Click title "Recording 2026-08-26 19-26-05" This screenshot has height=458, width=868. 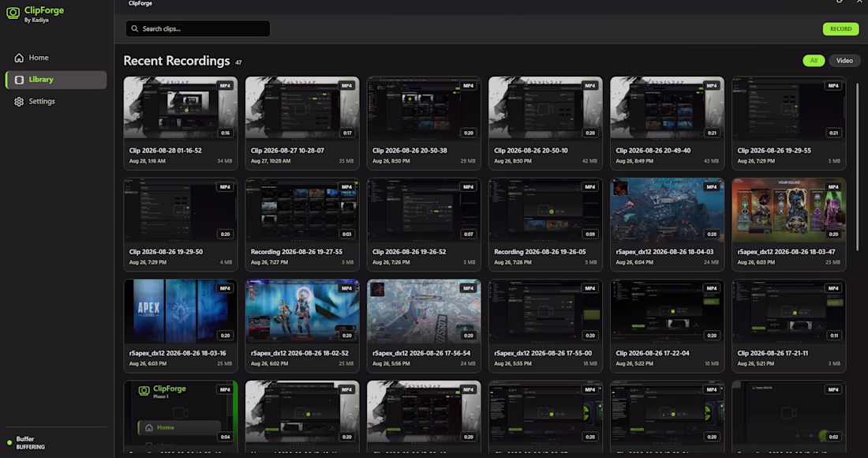coord(540,252)
